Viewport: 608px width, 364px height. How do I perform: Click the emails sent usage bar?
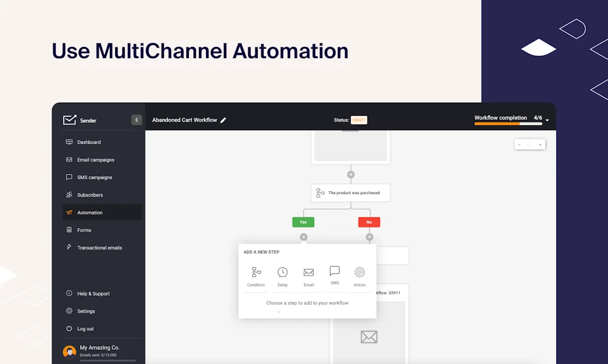tap(108, 360)
